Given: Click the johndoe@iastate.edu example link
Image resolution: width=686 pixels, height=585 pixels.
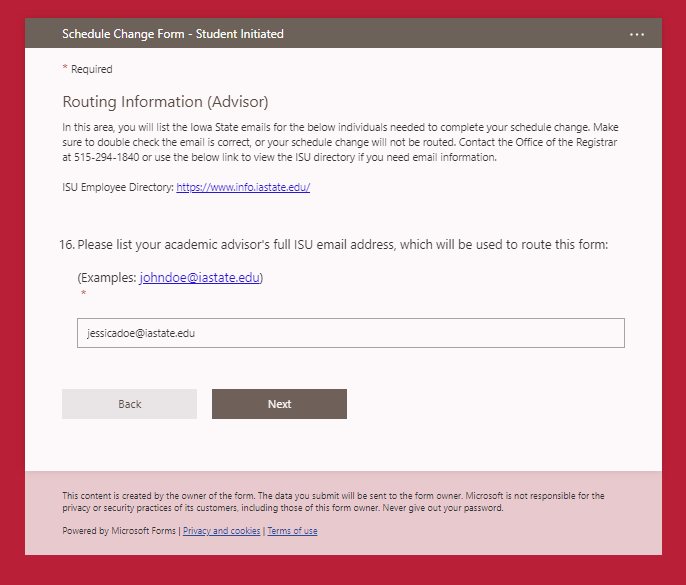Looking at the screenshot, I should 200,277.
